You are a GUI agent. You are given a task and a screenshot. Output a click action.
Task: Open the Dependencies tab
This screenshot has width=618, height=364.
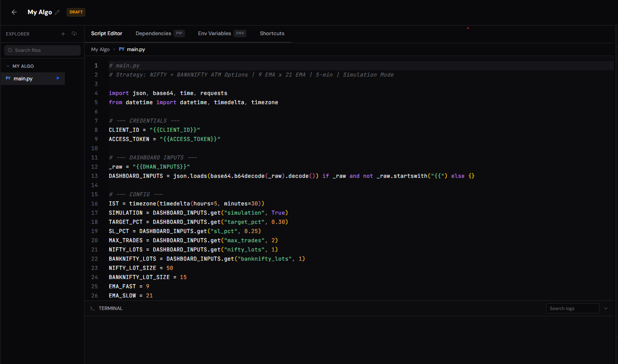click(x=160, y=33)
